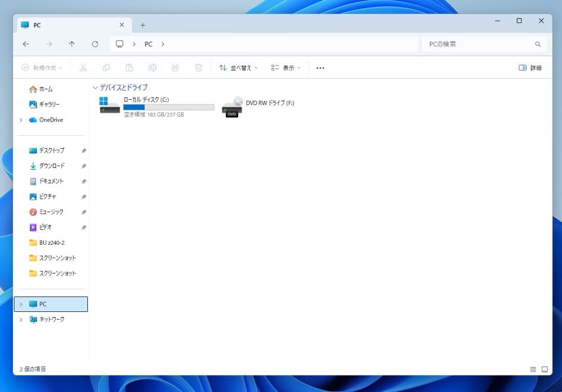
Task: Open the three-dot See more menu
Action: (321, 68)
